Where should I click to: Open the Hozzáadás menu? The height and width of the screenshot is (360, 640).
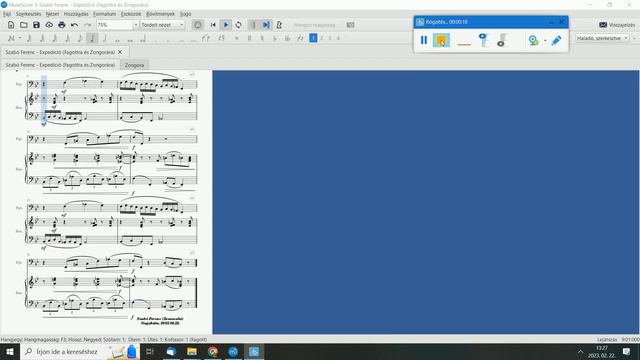point(76,14)
